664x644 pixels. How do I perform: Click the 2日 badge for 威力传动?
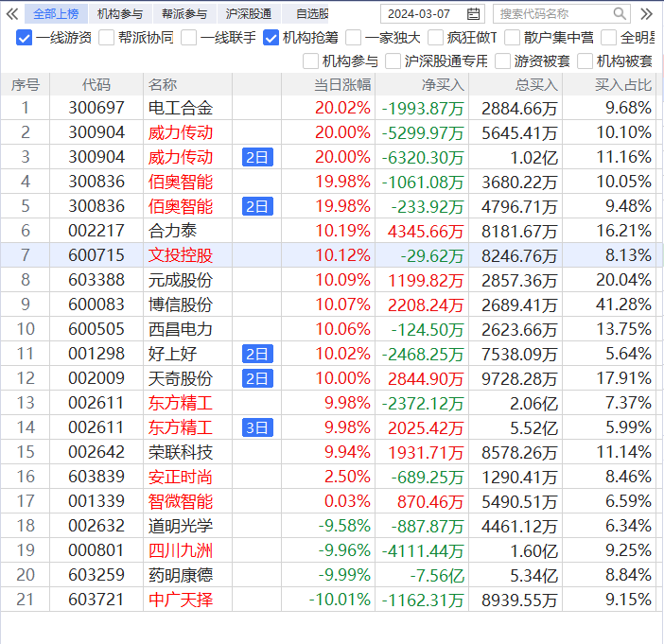257,157
